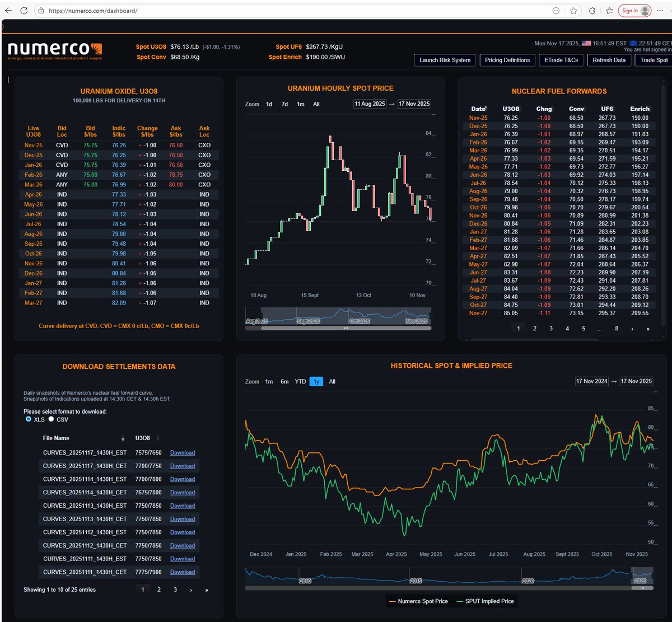Click the CURVES_20251113_1430H_EST file name
672x622 pixels.
pos(85,506)
